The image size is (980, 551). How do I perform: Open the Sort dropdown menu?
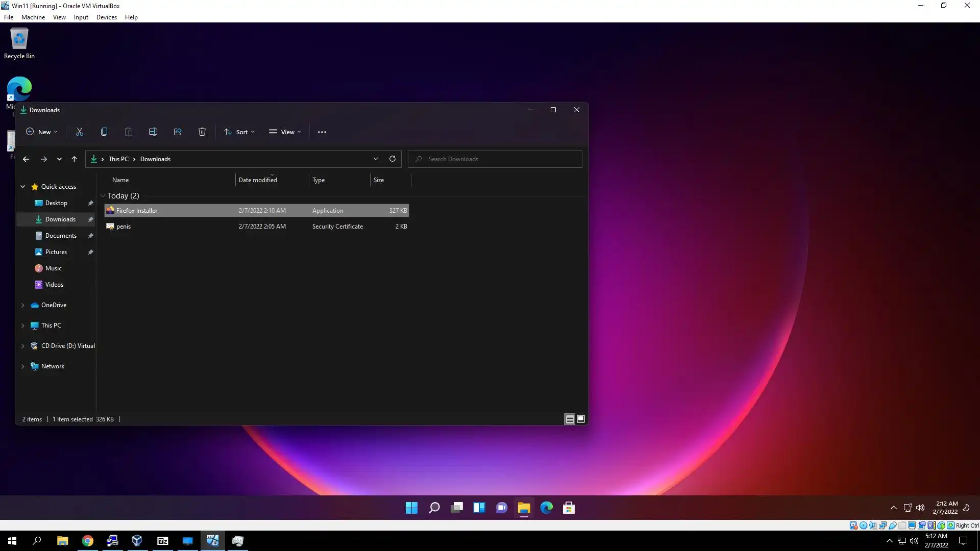pyautogui.click(x=239, y=132)
